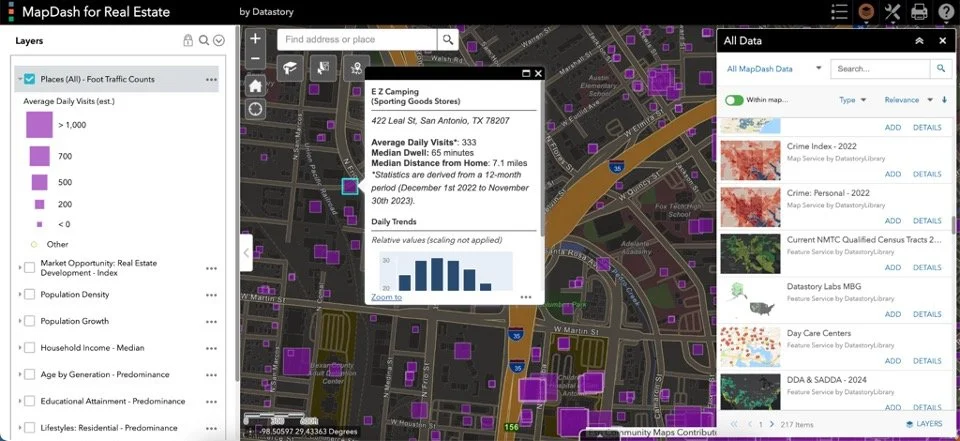Click the print icon
960x441 pixels.
919,12
